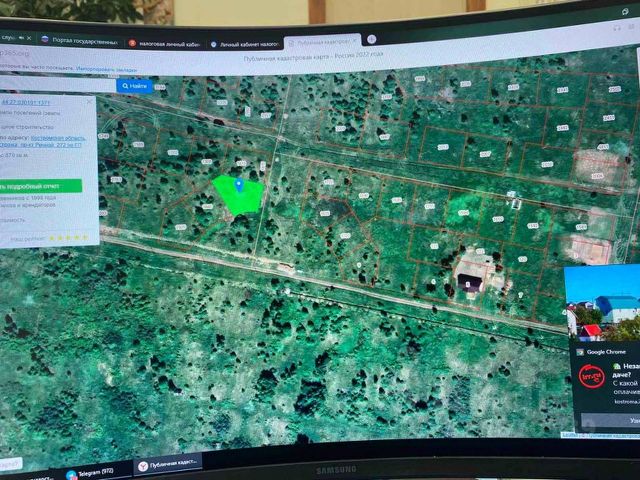640x480 pixels.
Task: Click the Russia flag favicon on Портал tab
Action: [45, 40]
